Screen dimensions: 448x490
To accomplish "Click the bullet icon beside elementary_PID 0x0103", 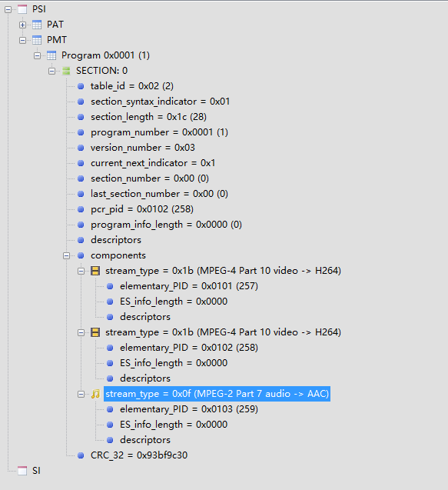I will 110,409.
